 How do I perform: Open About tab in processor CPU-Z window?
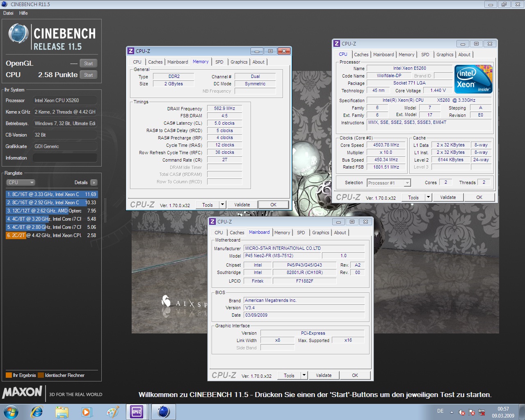[x=464, y=55]
